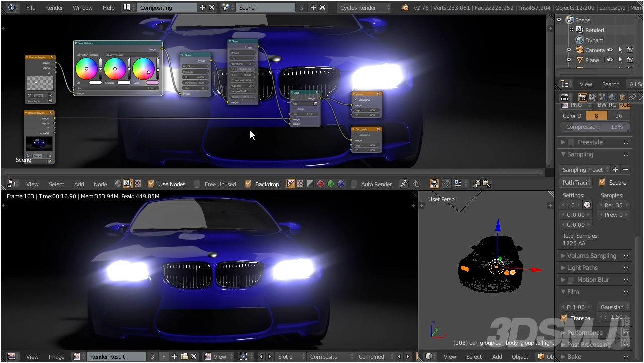Viewport: 644px width, 363px height.
Task: Toggle Camera viewport visibility eye
Action: click(x=610, y=50)
